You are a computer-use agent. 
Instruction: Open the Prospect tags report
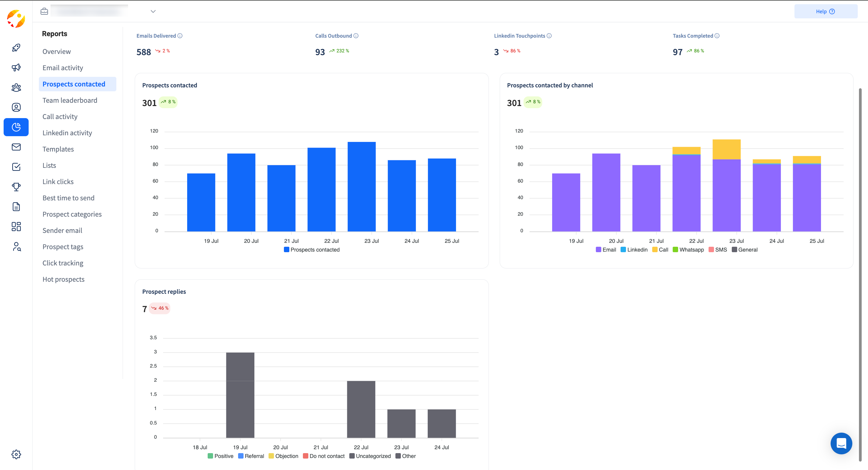pyautogui.click(x=63, y=247)
